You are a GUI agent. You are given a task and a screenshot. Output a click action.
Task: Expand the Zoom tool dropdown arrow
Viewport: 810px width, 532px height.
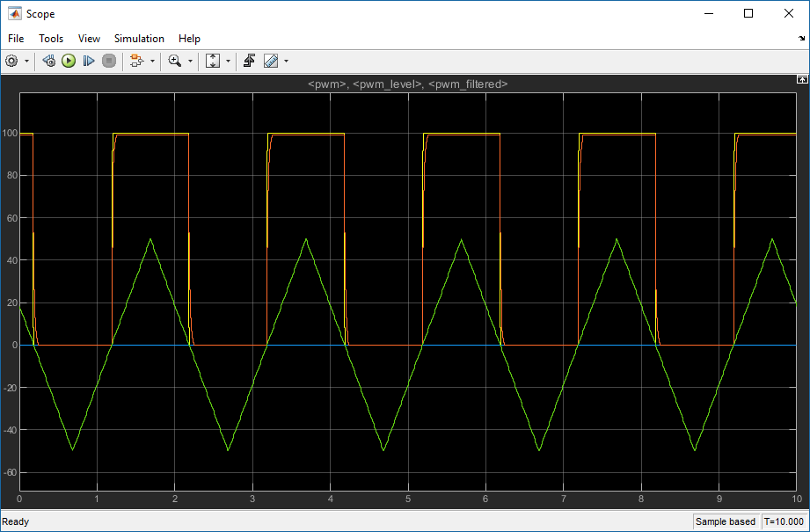(190, 61)
